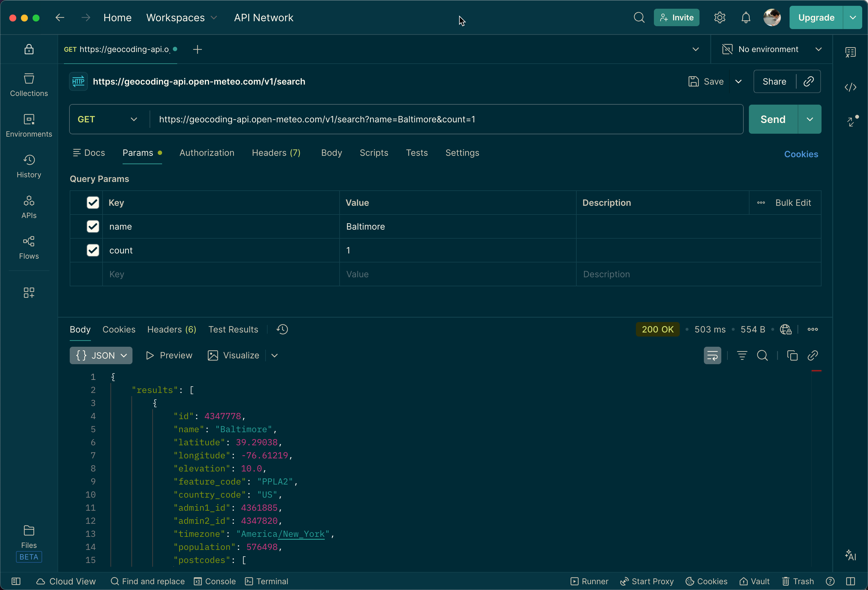
Task: Click the Upgrade button
Action: click(x=816, y=17)
